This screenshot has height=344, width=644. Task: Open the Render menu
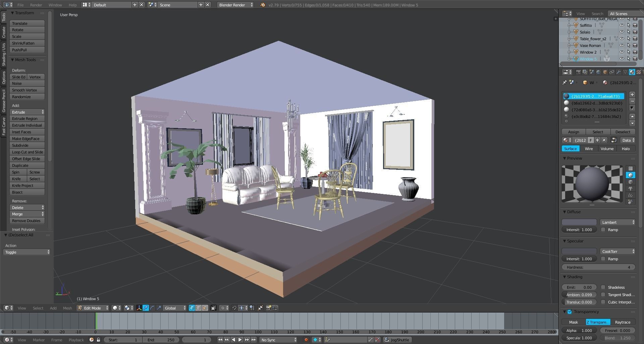click(x=36, y=5)
